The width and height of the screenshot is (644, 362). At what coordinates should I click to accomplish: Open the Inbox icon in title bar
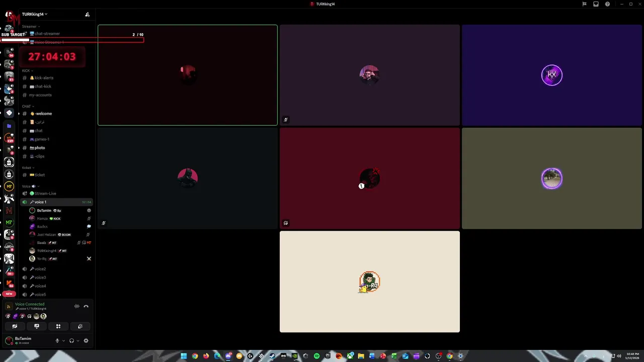point(596,4)
